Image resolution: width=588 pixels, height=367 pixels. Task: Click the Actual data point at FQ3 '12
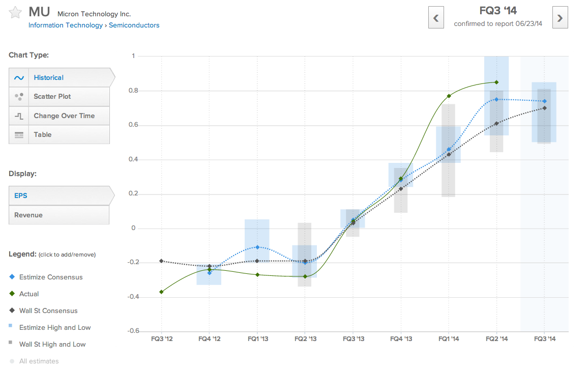coord(162,292)
